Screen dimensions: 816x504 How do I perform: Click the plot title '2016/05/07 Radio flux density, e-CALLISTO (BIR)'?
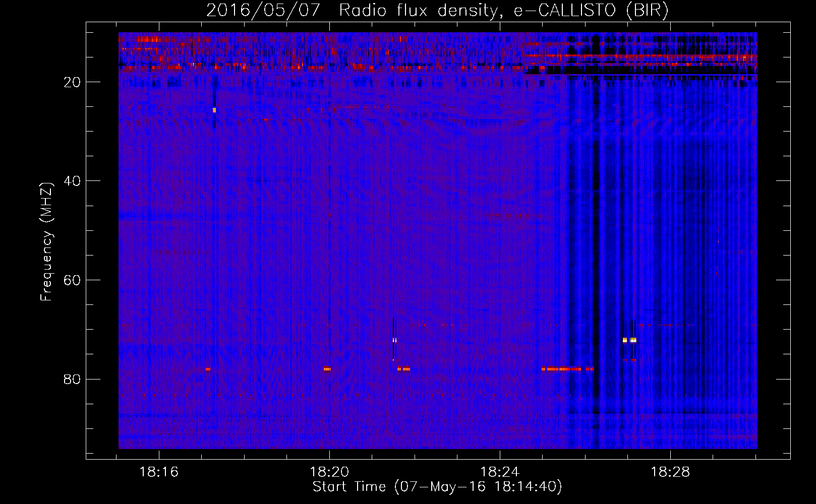437,11
